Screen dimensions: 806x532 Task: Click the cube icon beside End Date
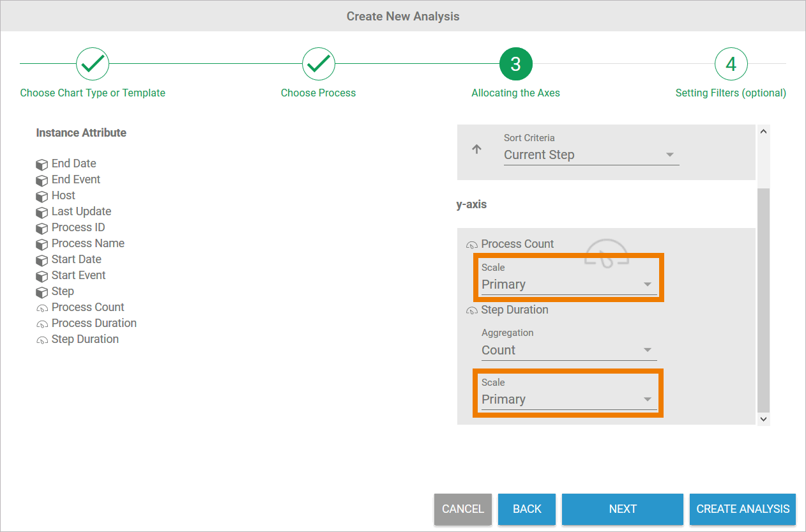click(x=42, y=164)
